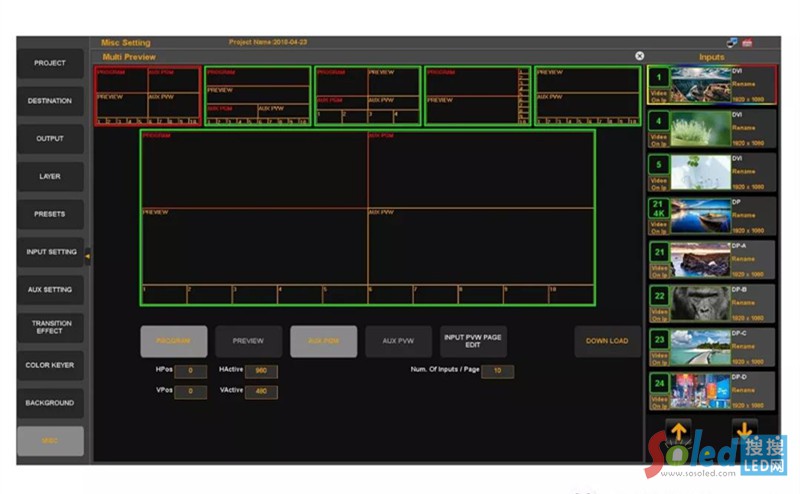Screen dimensions: 800x494
Task: Choose the second multi preview layout thumbnail
Action: (257, 96)
